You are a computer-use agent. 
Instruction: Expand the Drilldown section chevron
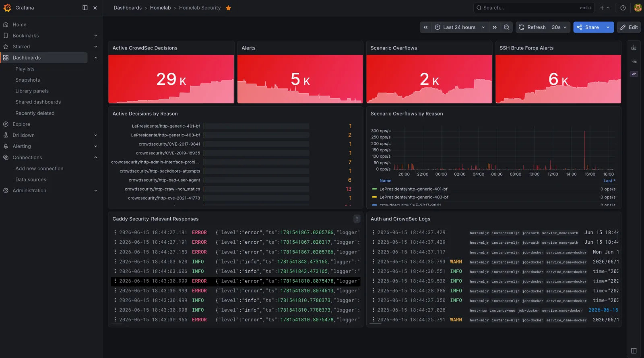95,135
